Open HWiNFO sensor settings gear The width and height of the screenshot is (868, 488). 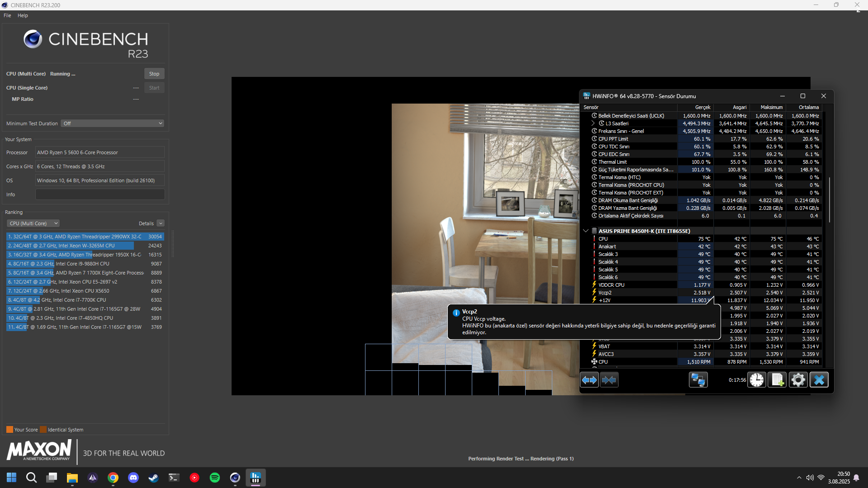coord(798,380)
